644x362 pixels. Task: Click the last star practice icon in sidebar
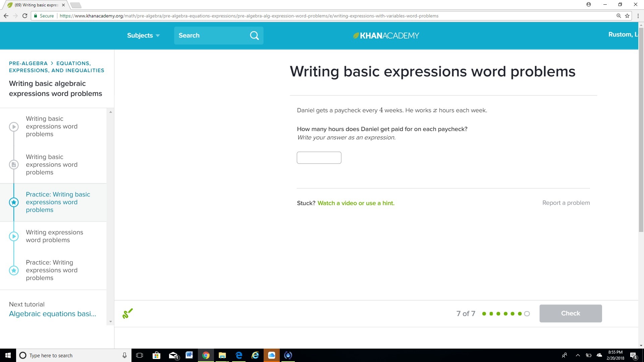click(14, 270)
